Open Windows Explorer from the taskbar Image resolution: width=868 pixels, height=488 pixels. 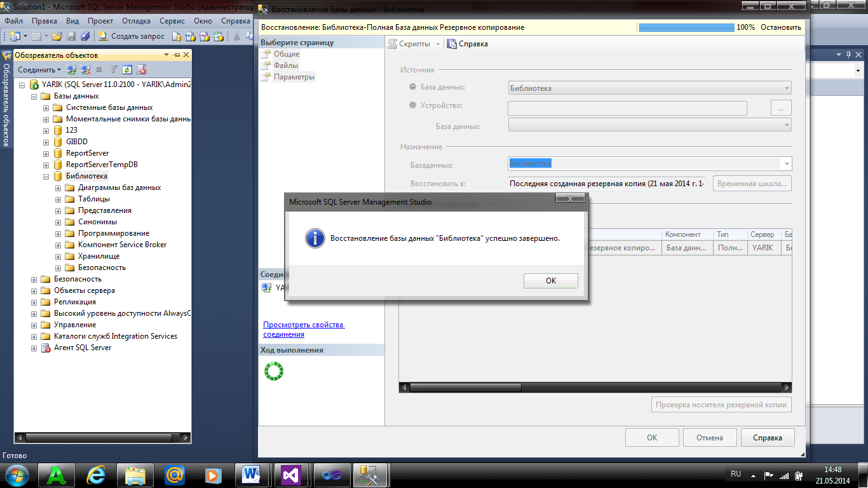[135, 474]
